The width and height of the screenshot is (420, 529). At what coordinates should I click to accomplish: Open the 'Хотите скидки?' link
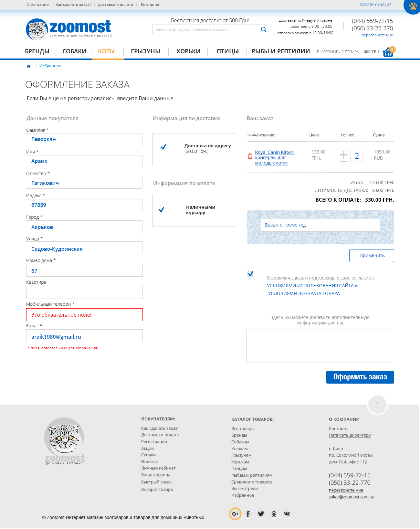375,5
